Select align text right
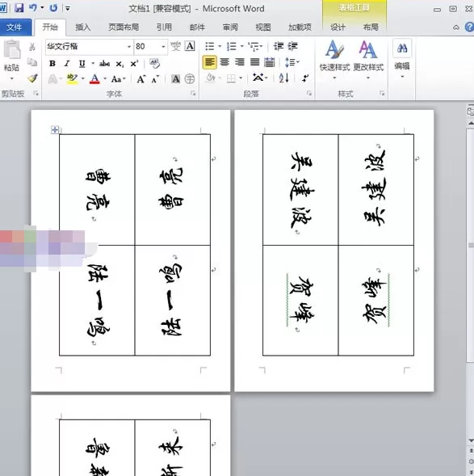This screenshot has height=476, width=474. pos(239,62)
